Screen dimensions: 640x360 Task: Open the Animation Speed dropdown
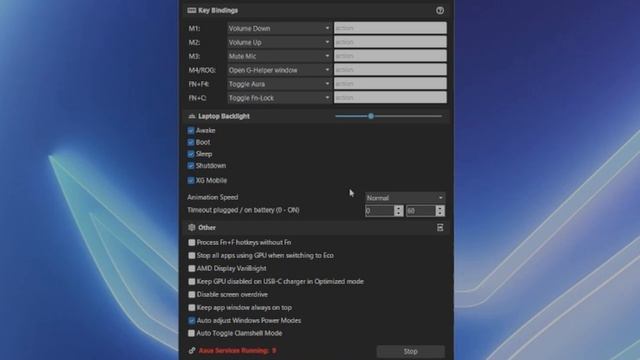click(404, 198)
